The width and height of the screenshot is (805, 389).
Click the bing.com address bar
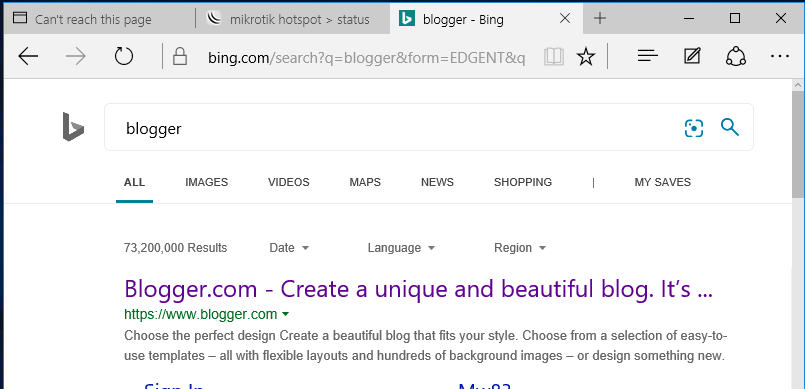pyautogui.click(x=366, y=58)
